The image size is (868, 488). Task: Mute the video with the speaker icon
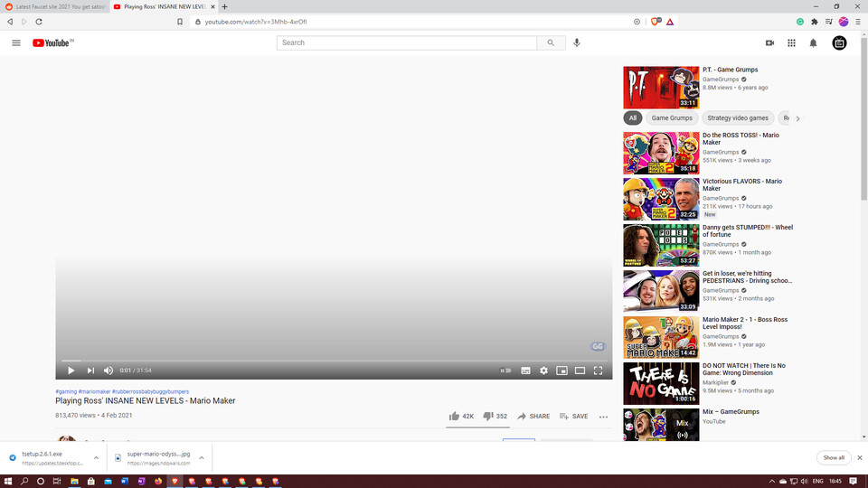pos(108,371)
